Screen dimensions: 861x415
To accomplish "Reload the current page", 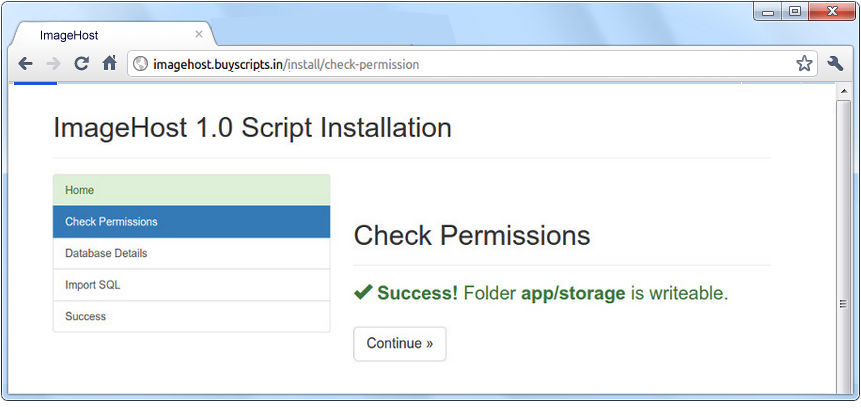I will 82,64.
